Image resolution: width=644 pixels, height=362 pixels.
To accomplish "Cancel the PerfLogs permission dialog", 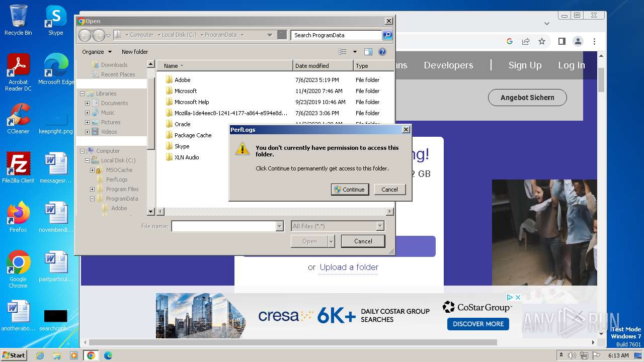I will (389, 190).
